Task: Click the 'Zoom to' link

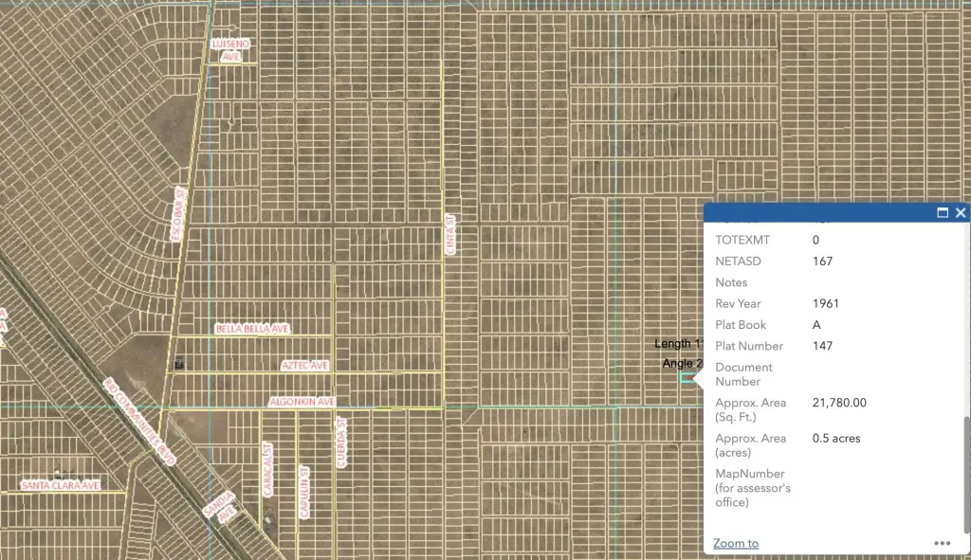Action: coord(736,543)
